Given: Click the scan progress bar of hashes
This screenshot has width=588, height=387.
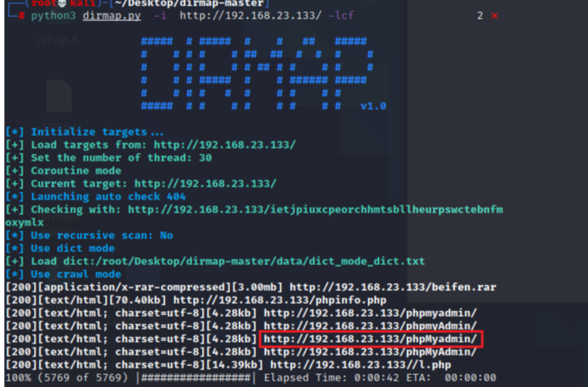Looking at the screenshot, I should (195, 377).
